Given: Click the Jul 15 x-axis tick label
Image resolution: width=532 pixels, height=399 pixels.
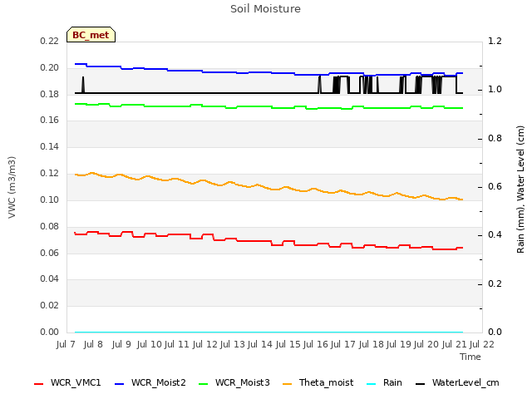Looking at the screenshot, I should tap(288, 344).
